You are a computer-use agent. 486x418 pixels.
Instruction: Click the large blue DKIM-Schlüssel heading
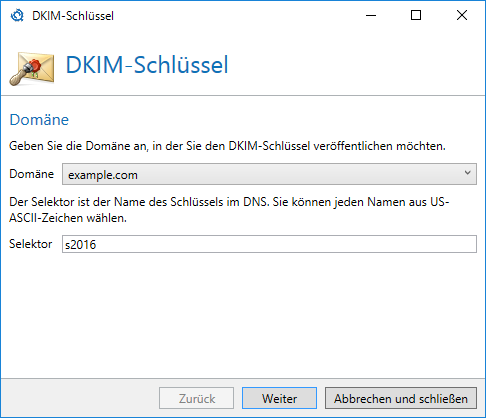147,65
